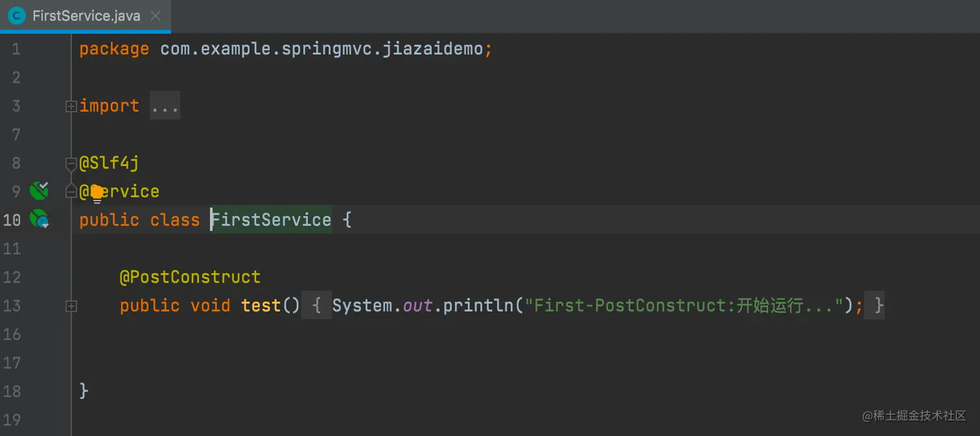980x436 pixels.
Task: Click the System class reference
Action: click(x=362, y=305)
